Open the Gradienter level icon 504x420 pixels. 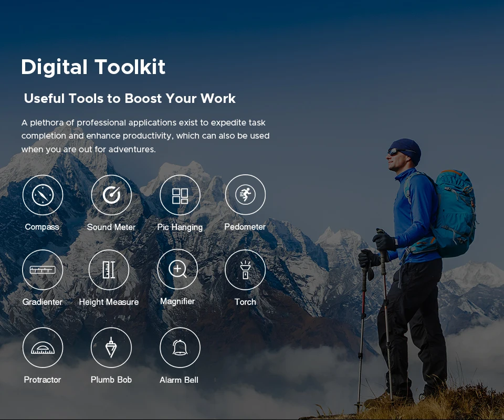coord(43,270)
